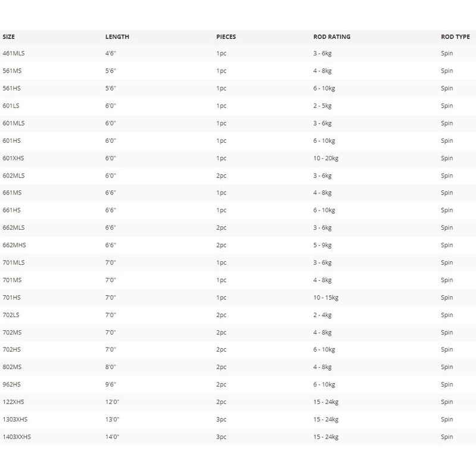The image size is (476, 476).
Task: Click the ROD RATING column header
Action: point(331,37)
